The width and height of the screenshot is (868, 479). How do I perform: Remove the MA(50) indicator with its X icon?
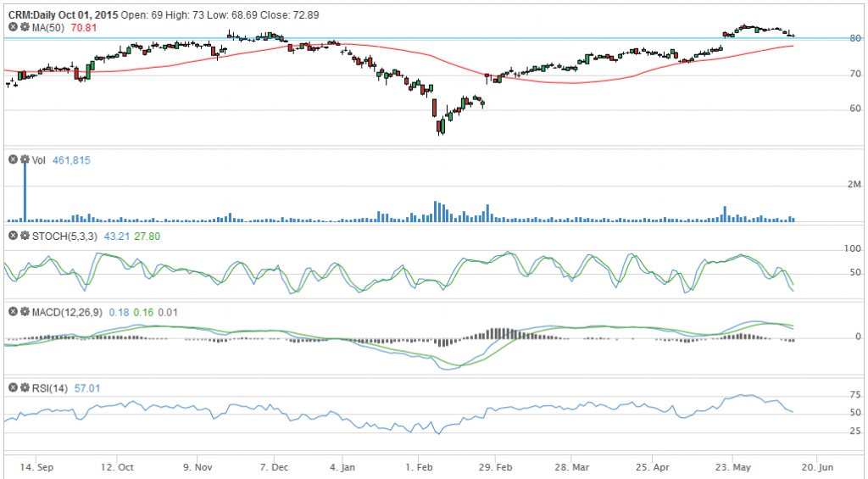(14, 26)
